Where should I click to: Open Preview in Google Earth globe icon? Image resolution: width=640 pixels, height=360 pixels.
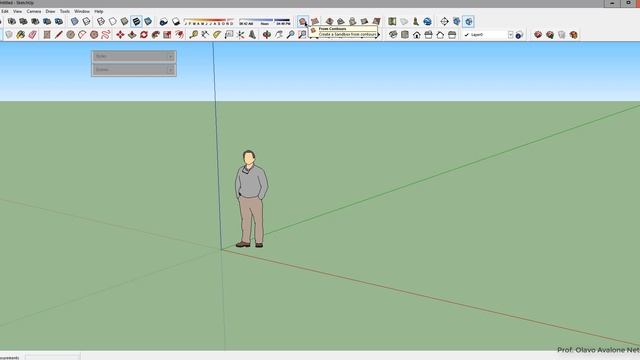(x=427, y=21)
